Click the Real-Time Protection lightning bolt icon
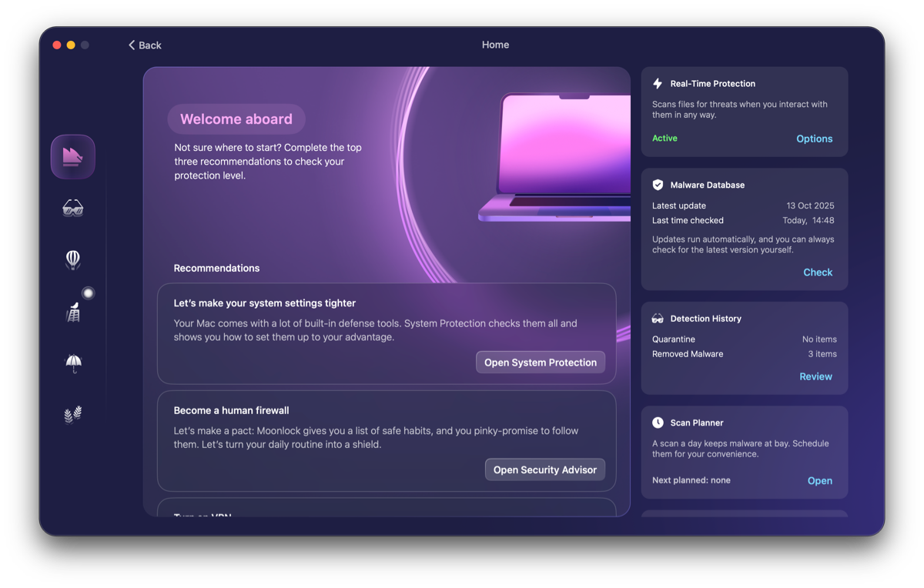The height and width of the screenshot is (588, 924). coord(658,84)
